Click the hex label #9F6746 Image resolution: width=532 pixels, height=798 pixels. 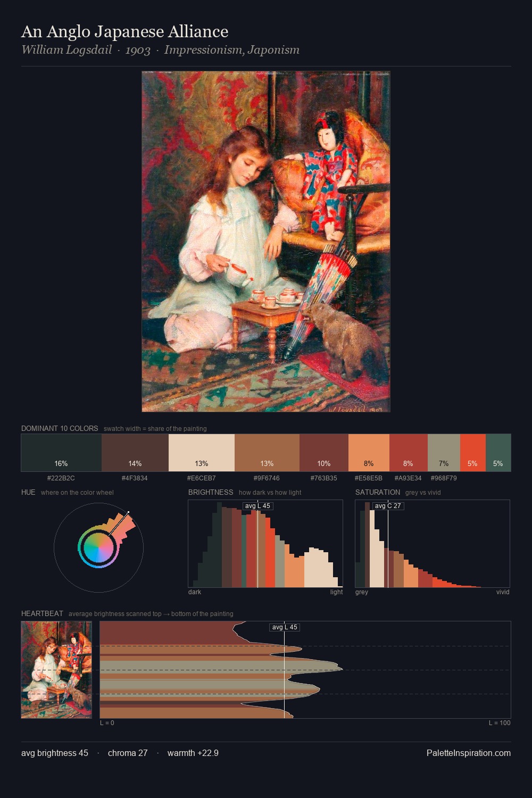267,478
